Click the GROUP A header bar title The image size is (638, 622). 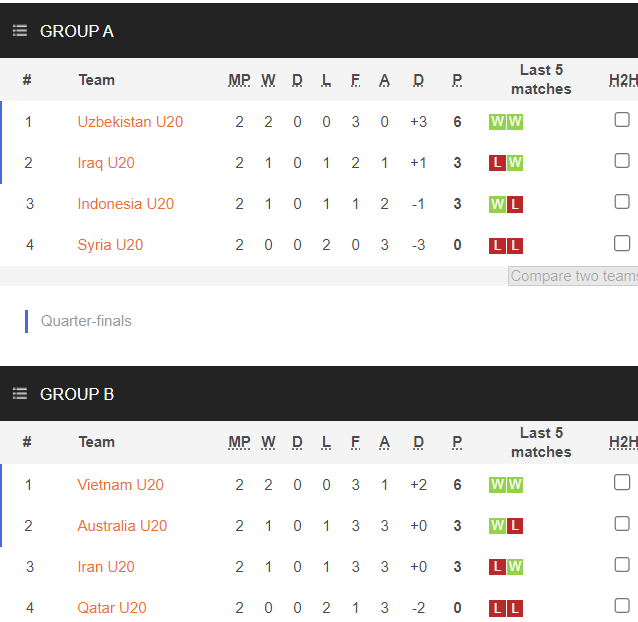[x=77, y=31]
